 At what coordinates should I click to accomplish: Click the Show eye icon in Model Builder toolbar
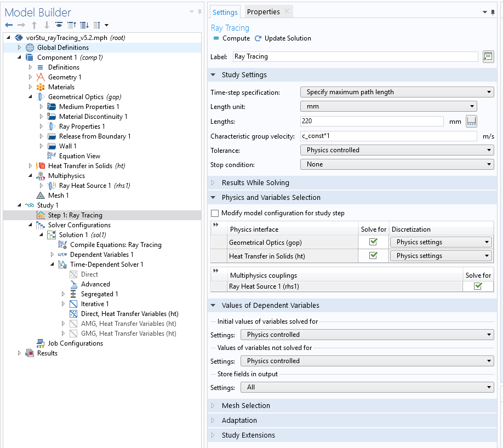[x=59, y=25]
